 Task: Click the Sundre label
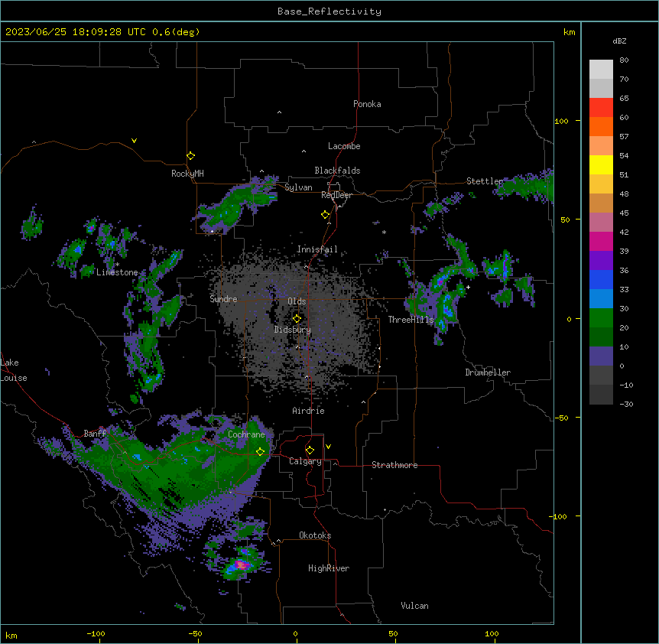point(223,299)
